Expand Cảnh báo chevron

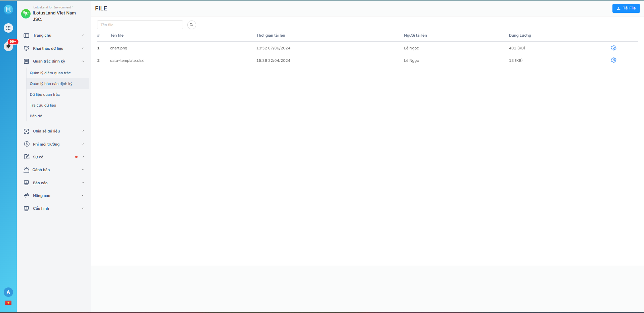click(x=83, y=170)
